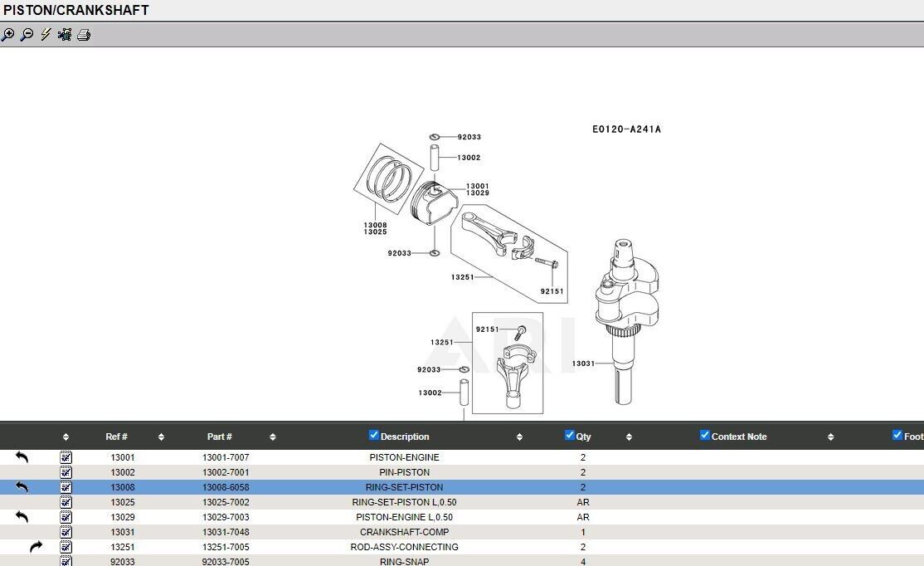Click the crankshaft label 13031 in diagram
The image size is (924, 566).
pos(583,364)
